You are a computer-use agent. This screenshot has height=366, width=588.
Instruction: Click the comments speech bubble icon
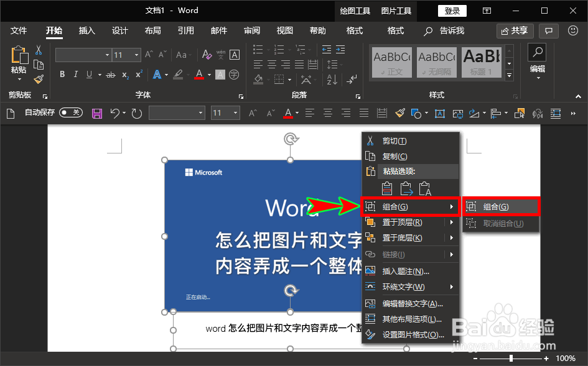(549, 30)
